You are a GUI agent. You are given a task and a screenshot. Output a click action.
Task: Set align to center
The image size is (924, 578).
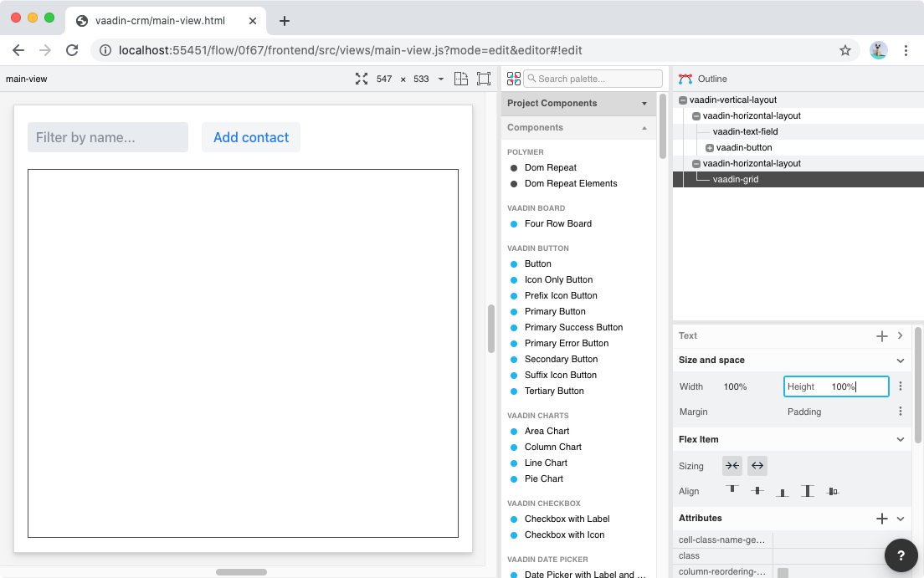757,490
